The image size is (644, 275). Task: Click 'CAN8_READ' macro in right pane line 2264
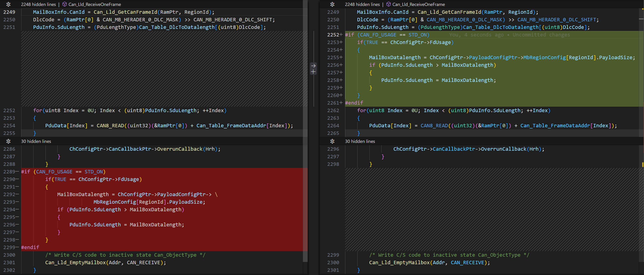click(x=434, y=126)
